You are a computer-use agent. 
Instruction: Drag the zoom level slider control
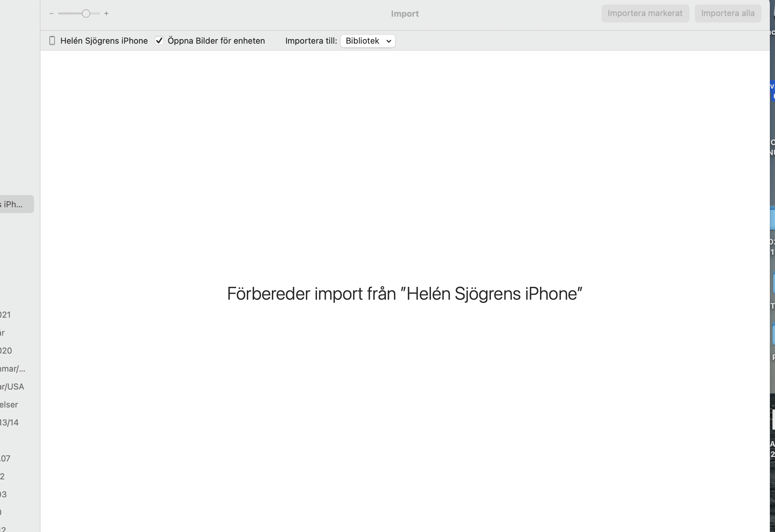tap(84, 13)
